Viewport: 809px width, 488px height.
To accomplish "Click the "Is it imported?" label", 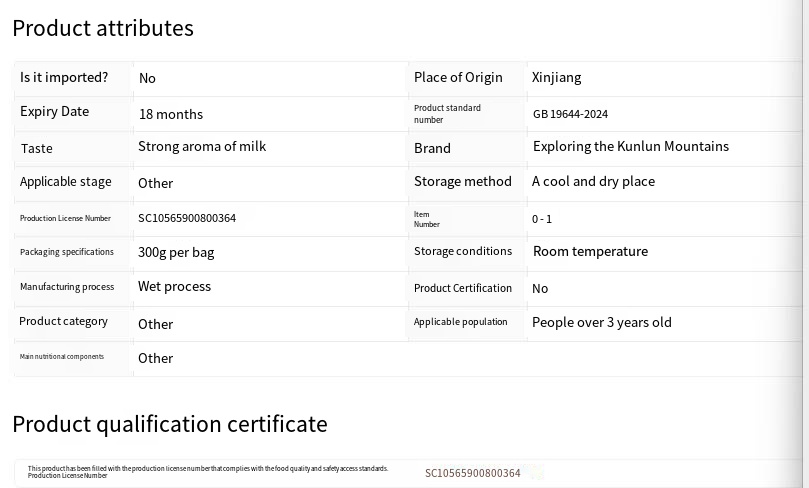I will coord(64,77).
